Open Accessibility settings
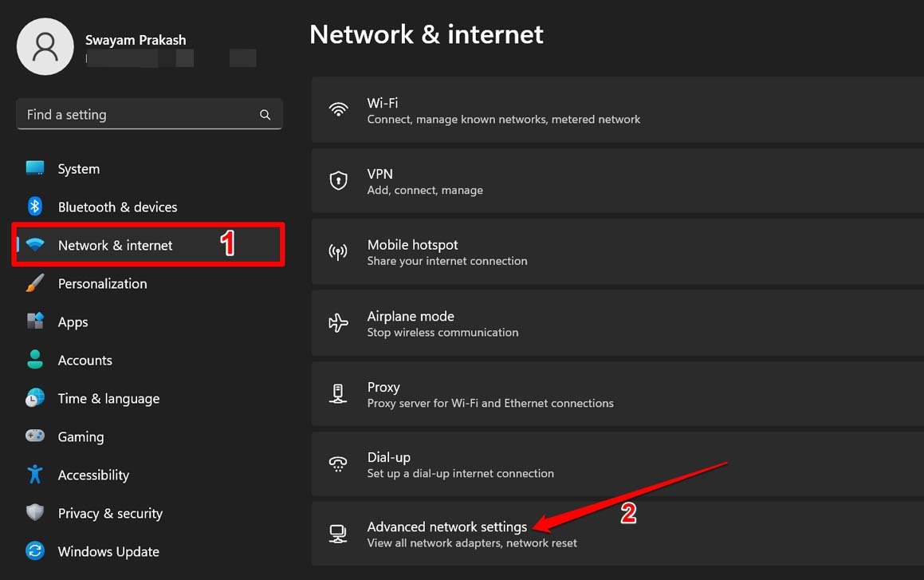This screenshot has height=580, width=924. coord(148,475)
